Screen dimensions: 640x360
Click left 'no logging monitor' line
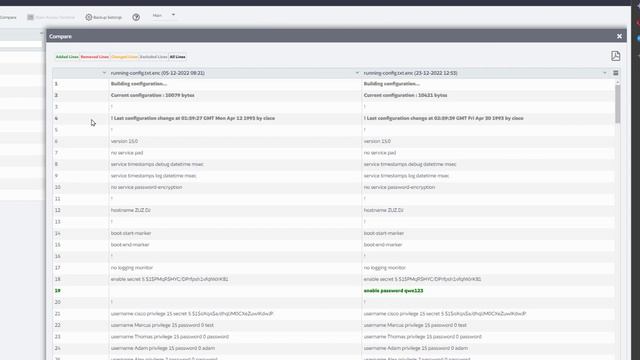click(131, 268)
